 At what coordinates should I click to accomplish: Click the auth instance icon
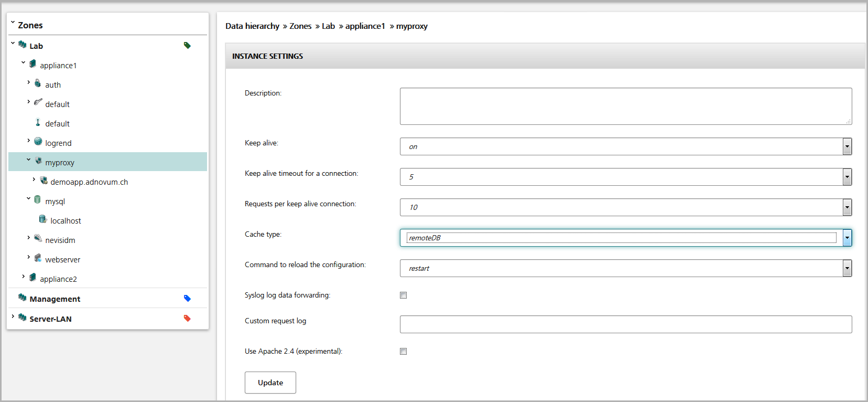pos(38,83)
